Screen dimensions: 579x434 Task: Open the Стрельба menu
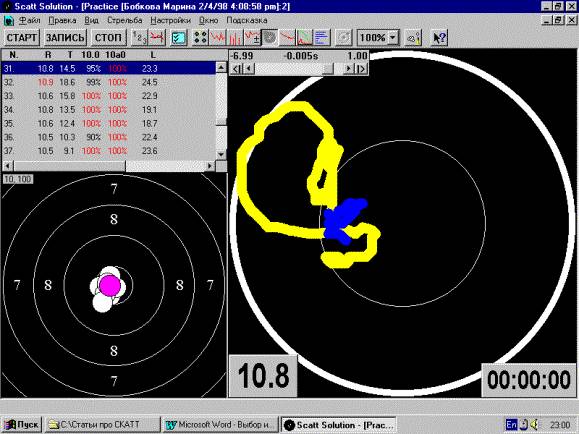pyautogui.click(x=124, y=20)
